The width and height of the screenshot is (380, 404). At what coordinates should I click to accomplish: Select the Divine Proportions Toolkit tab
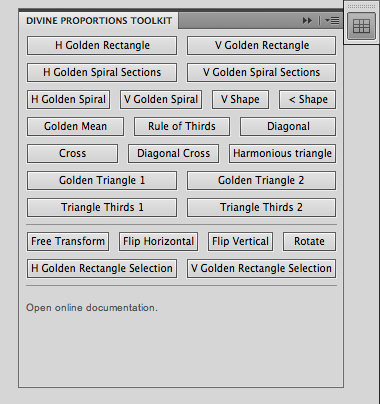coord(99,21)
